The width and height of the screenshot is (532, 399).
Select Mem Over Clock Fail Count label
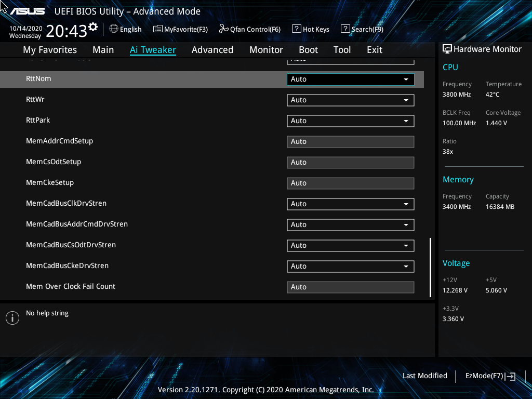pos(71,286)
